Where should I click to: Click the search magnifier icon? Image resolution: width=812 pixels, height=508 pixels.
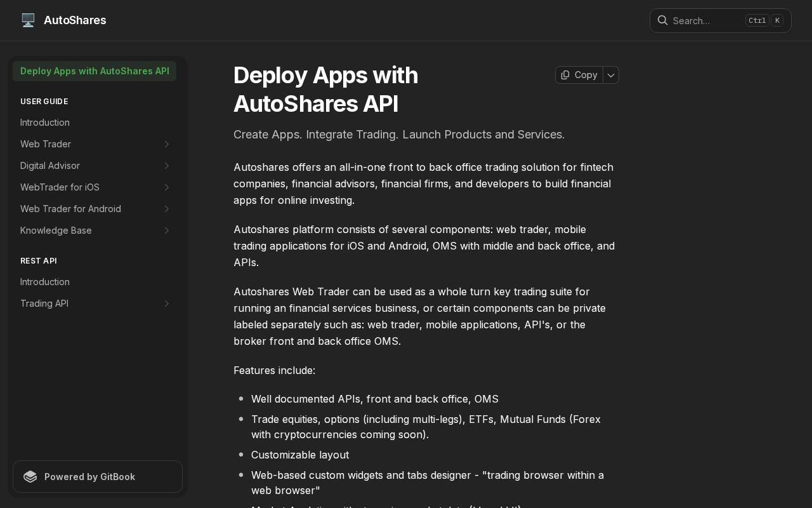tap(662, 20)
